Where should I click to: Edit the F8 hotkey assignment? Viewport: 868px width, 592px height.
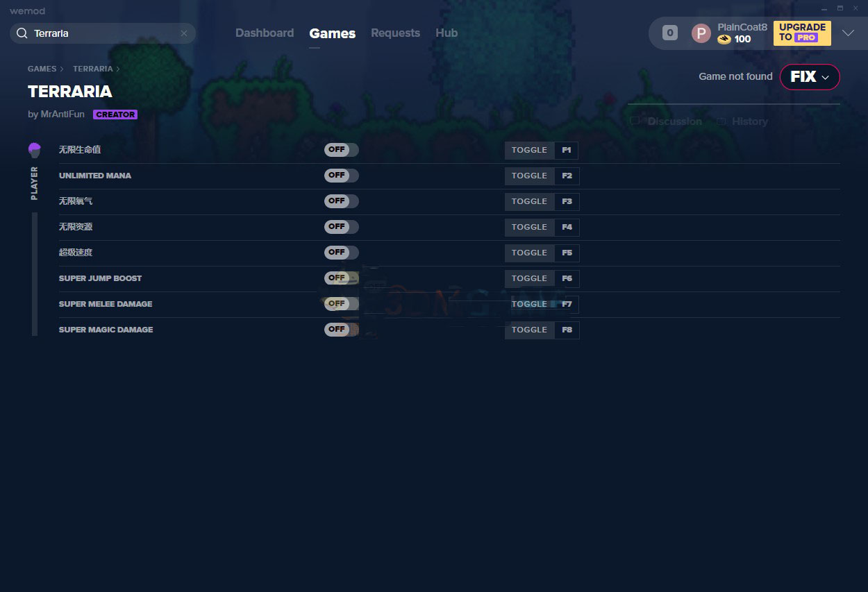tap(567, 330)
